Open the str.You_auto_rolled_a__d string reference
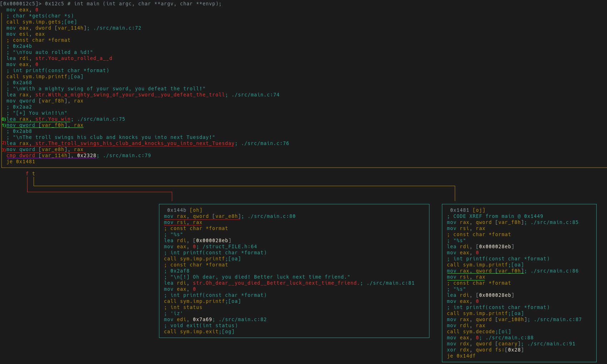The height and width of the screenshot is (364, 607). pyautogui.click(x=74, y=58)
